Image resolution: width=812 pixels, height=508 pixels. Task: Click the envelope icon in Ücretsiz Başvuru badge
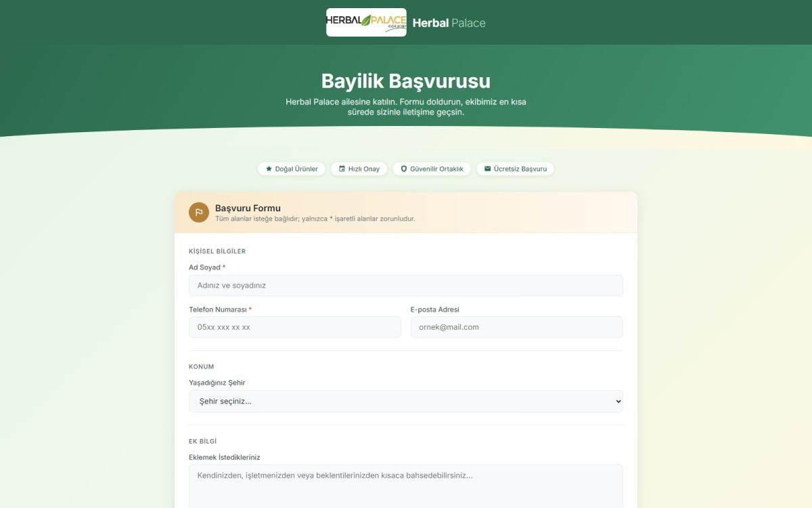(487, 169)
